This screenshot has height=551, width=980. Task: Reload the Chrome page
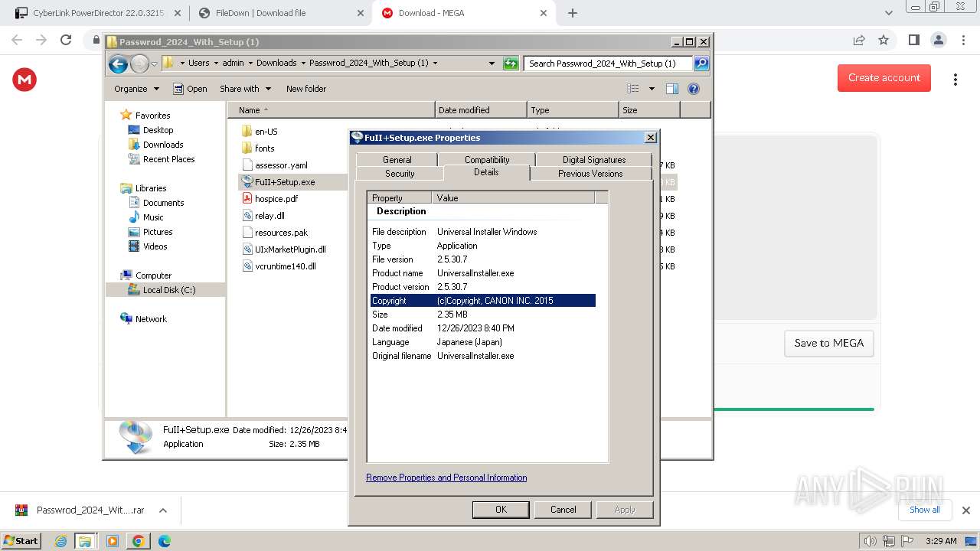click(66, 40)
